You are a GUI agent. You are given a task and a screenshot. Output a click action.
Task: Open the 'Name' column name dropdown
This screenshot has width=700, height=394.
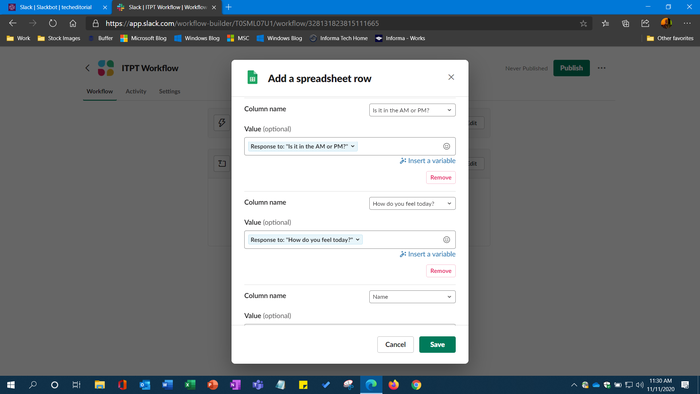pyautogui.click(x=412, y=297)
